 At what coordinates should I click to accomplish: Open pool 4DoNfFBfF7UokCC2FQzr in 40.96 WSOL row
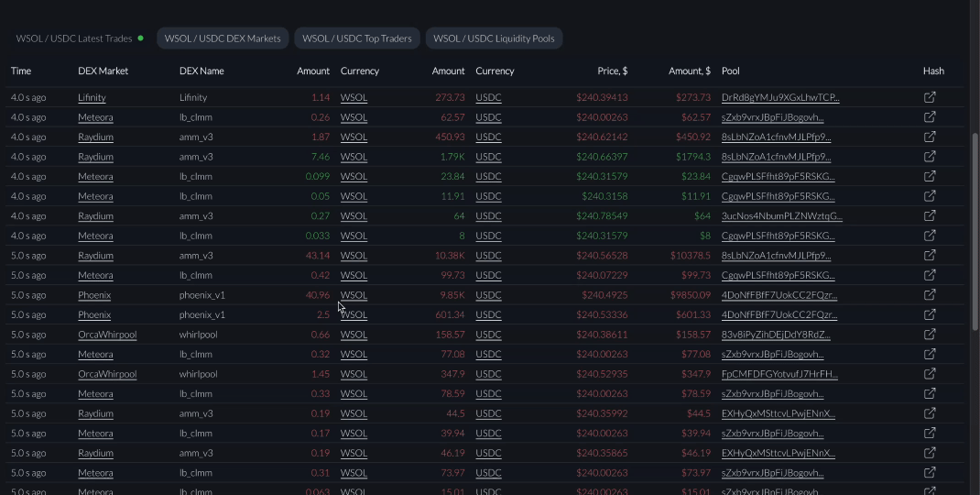point(779,295)
